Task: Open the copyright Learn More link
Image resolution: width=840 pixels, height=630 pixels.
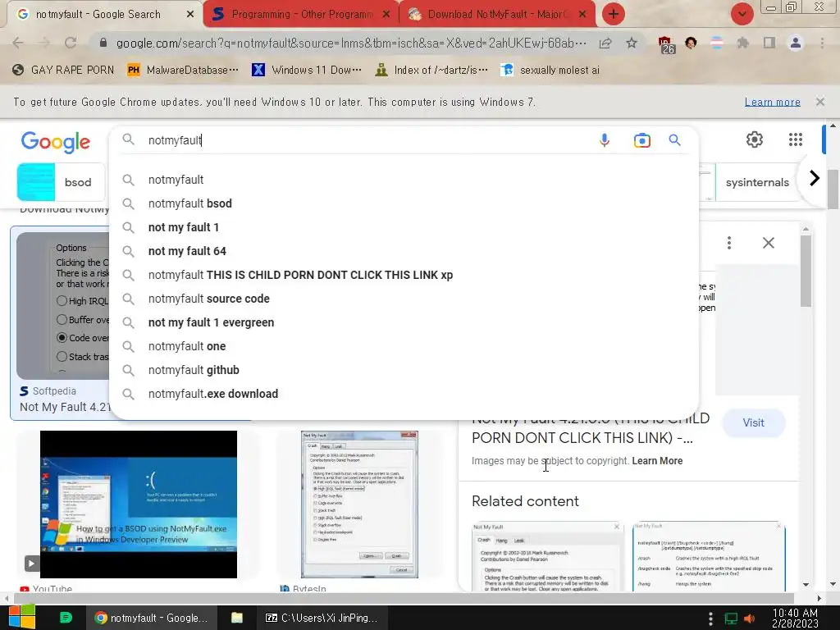Action: click(657, 461)
